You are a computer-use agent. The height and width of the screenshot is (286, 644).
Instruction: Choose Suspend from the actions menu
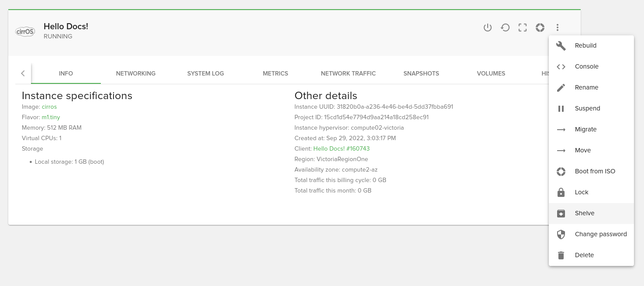(587, 108)
